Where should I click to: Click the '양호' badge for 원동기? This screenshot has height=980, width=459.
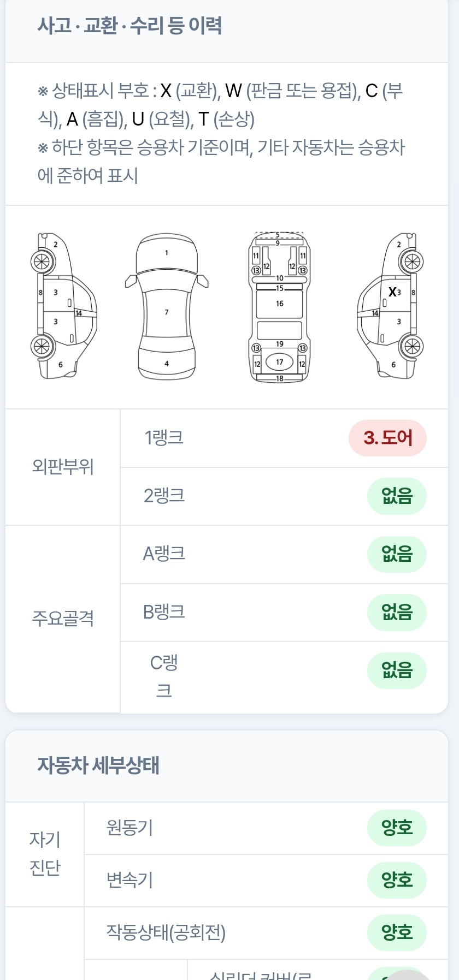(x=397, y=828)
